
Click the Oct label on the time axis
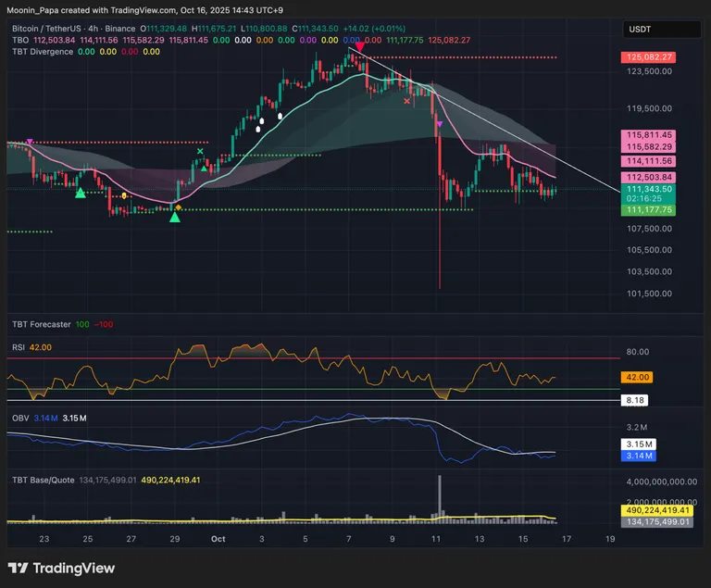coord(218,538)
